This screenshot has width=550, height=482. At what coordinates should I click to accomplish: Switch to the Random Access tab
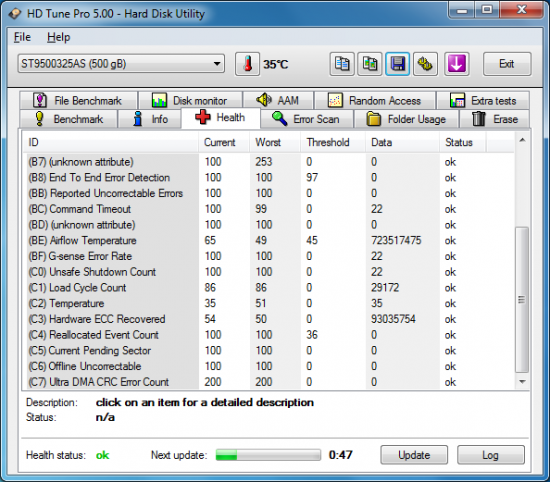point(375,100)
